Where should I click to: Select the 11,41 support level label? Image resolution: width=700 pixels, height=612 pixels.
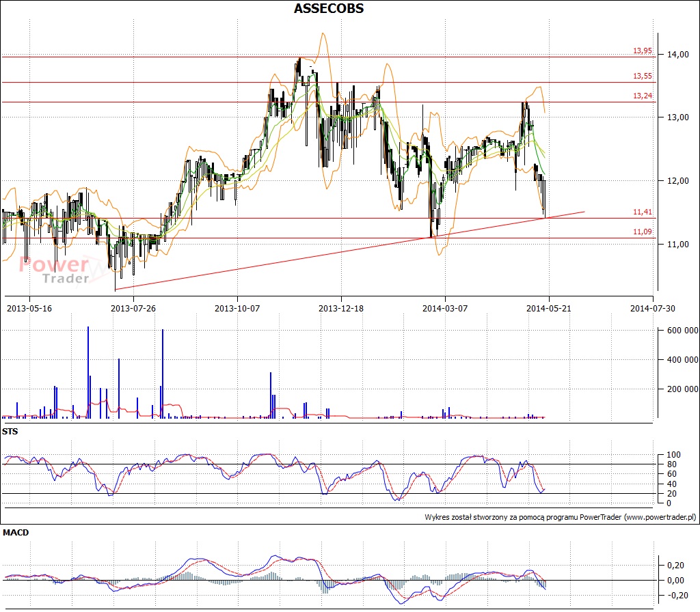643,212
